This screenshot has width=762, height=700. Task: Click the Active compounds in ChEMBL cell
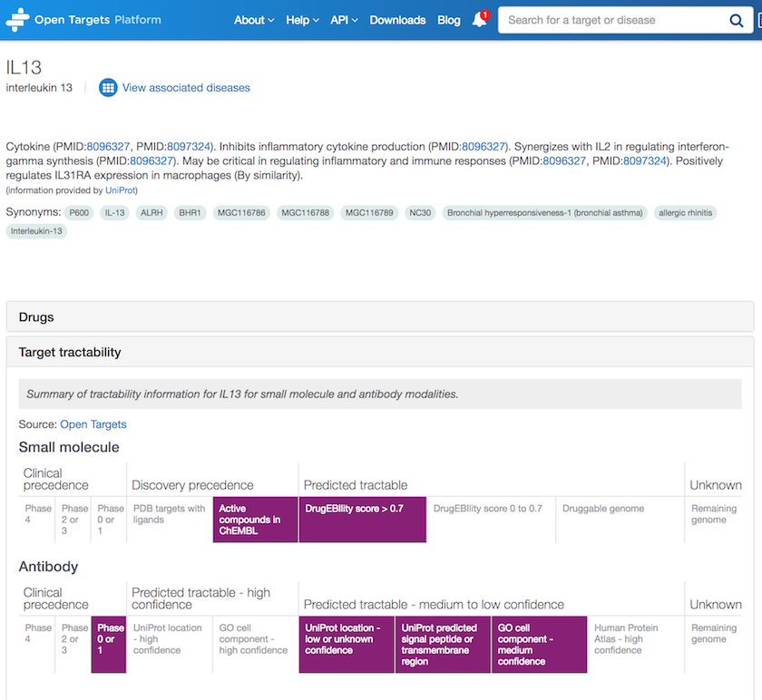255,519
